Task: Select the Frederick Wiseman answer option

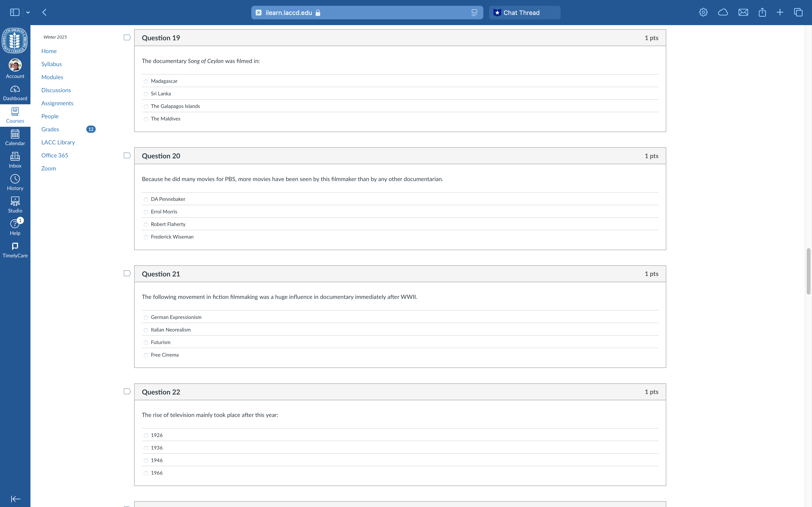Action: (146, 237)
